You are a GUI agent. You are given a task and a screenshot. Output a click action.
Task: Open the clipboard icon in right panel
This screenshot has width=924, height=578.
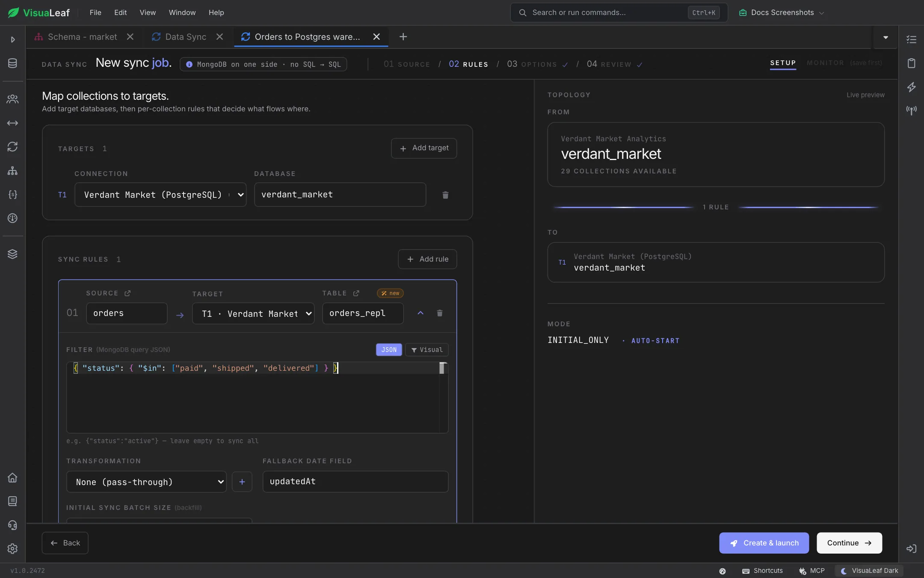912,63
